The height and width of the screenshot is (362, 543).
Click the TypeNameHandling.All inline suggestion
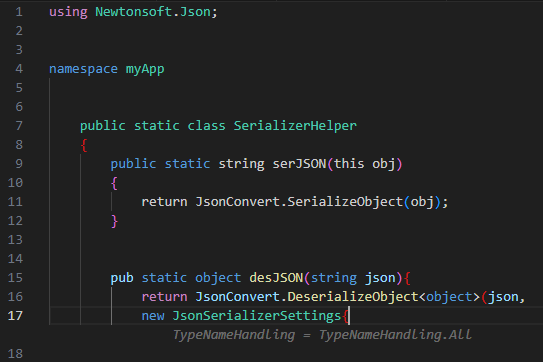(322, 335)
